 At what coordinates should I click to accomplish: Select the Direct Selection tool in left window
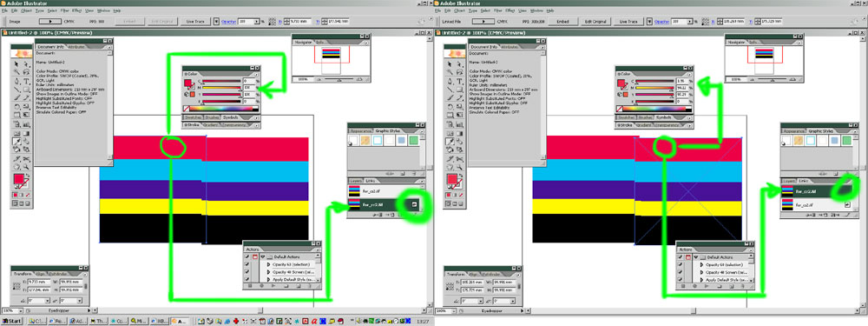[x=27, y=64]
